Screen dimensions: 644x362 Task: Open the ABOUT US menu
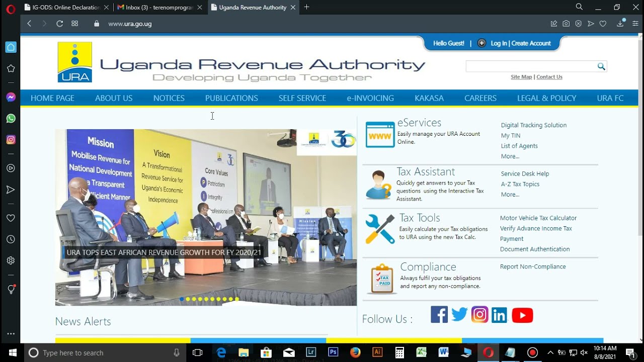(x=114, y=98)
